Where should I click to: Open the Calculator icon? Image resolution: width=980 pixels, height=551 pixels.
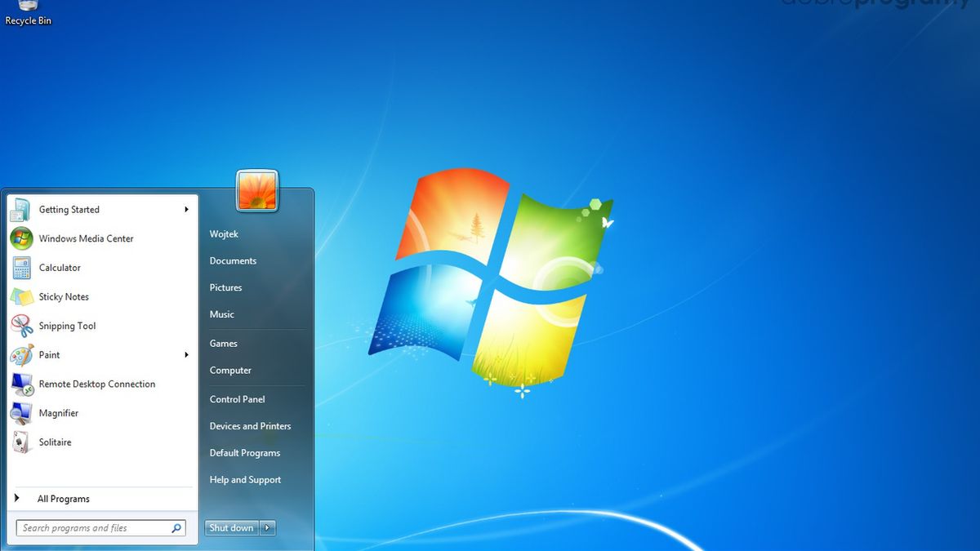pyautogui.click(x=20, y=268)
